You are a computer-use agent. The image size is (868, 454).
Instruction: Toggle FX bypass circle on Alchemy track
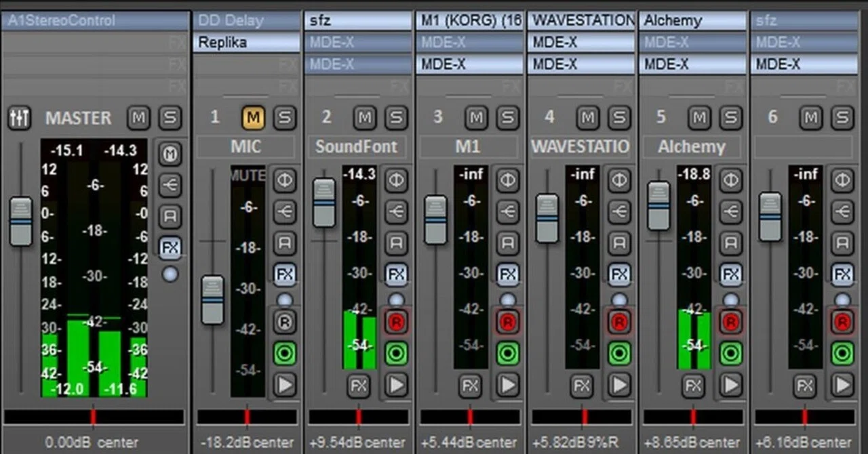coord(730,300)
